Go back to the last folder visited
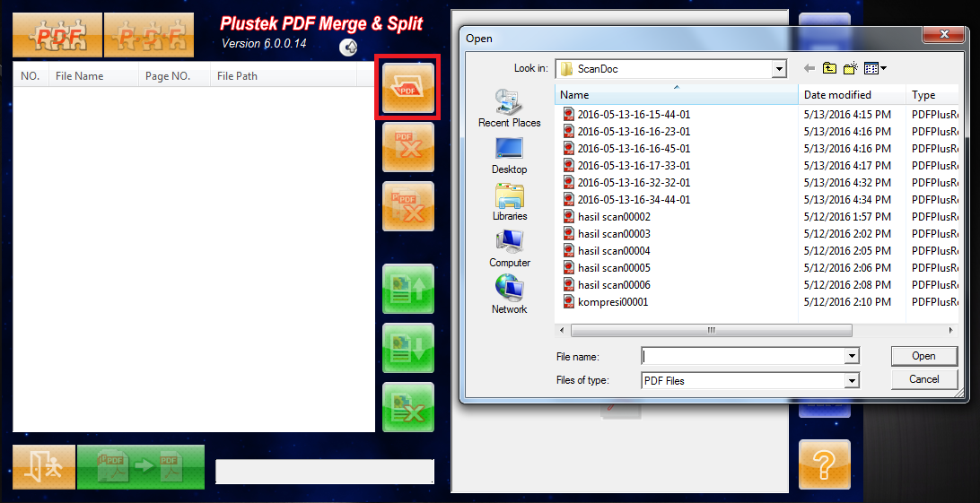The image size is (980, 503). [809, 68]
